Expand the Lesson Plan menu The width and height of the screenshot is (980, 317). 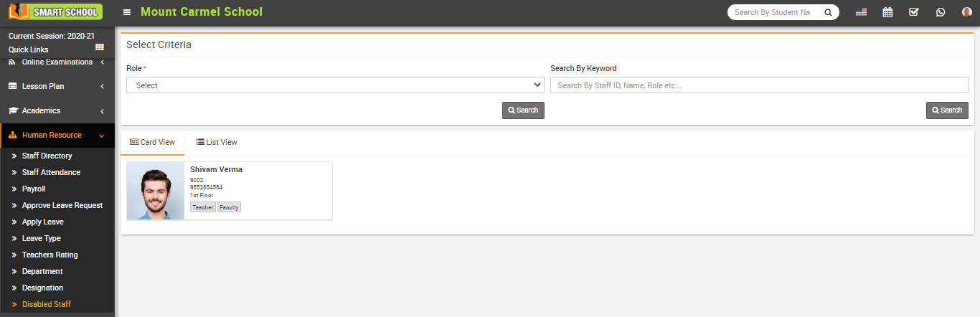click(x=57, y=86)
